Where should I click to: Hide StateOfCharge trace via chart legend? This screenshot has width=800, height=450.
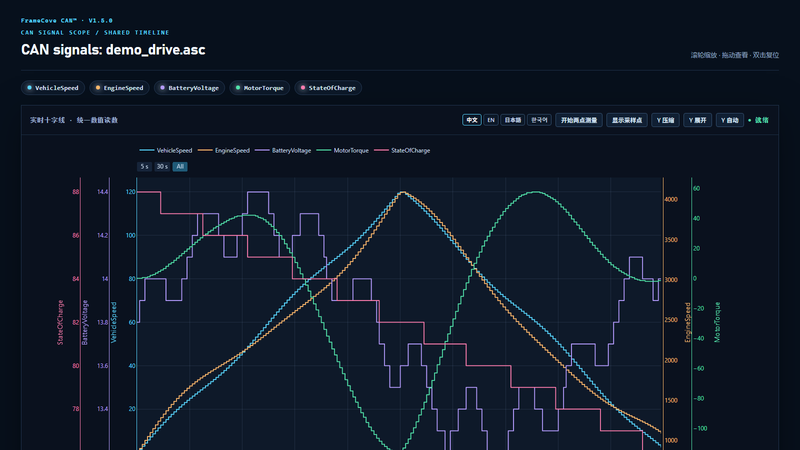pos(403,151)
